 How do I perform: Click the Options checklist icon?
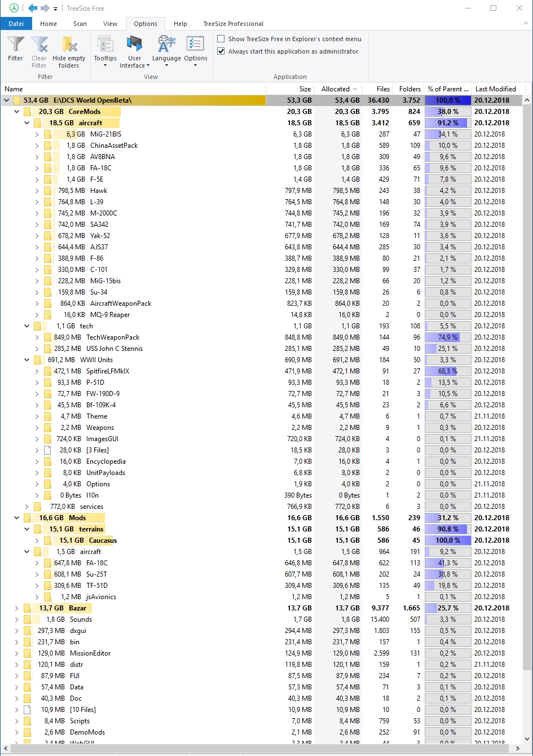pos(195,45)
